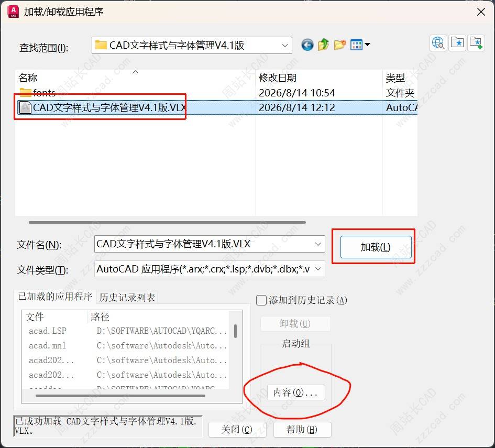Click the 加载(L) button
The height and width of the screenshot is (448, 495).
(x=376, y=247)
